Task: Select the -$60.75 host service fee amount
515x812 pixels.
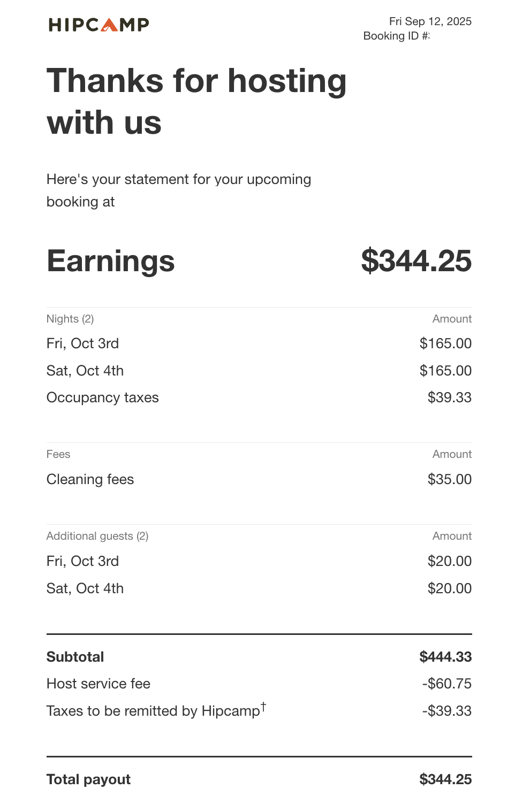Action: (446, 684)
